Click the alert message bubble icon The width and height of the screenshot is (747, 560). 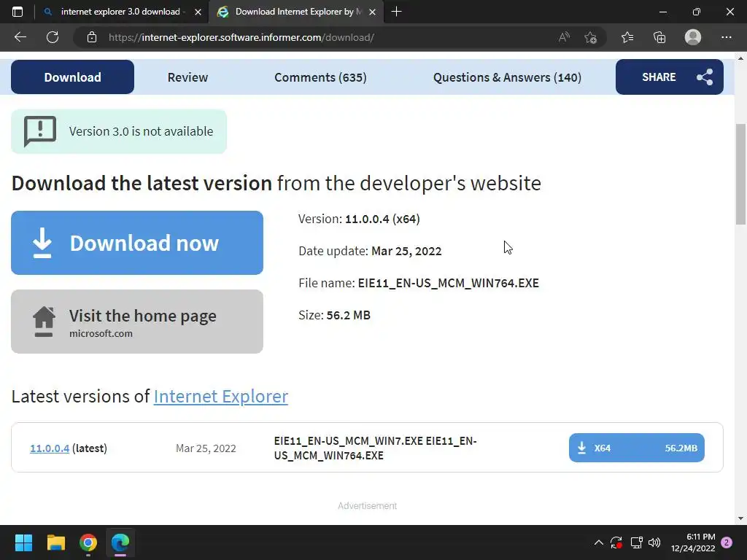point(40,131)
